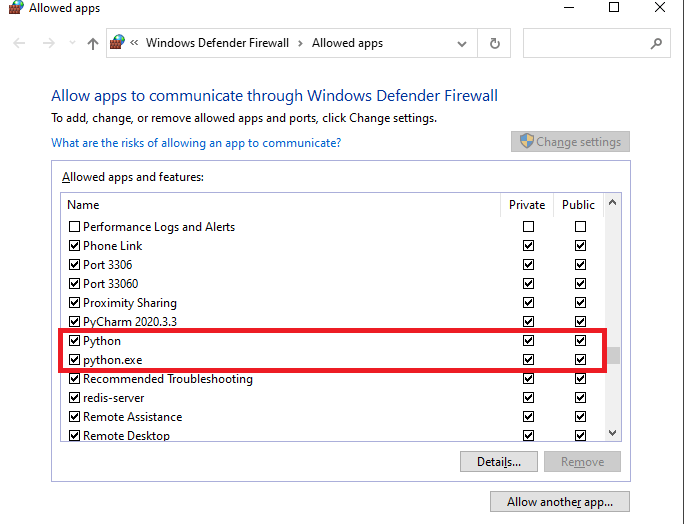Enable Performance Logs and Alerts checkbox
Screen dimensions: 684x524
[x=74, y=227]
